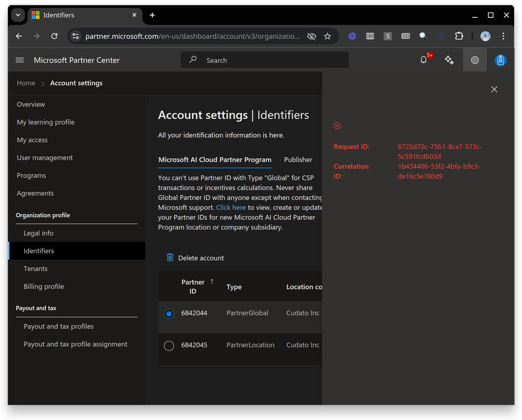Open the user account badge icon

coord(501,60)
